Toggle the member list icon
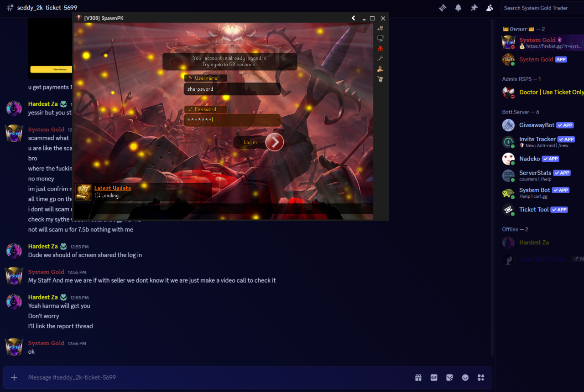584x392 pixels. pyautogui.click(x=490, y=8)
